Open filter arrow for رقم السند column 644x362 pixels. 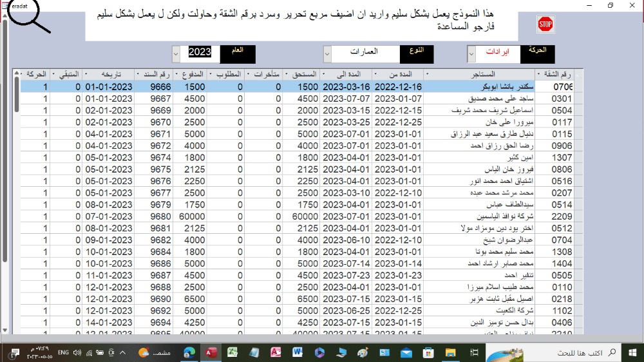[x=138, y=74]
